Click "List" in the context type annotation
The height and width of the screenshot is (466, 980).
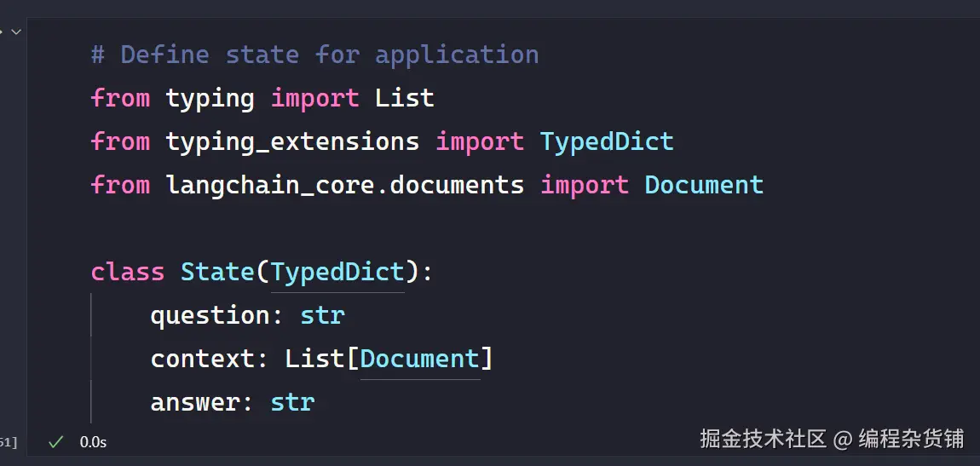pyautogui.click(x=315, y=359)
